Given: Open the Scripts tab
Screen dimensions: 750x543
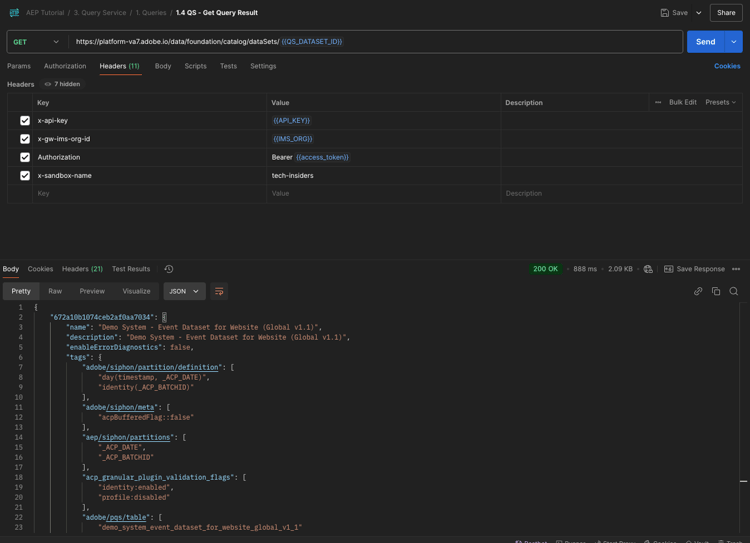Looking at the screenshot, I should click(196, 66).
